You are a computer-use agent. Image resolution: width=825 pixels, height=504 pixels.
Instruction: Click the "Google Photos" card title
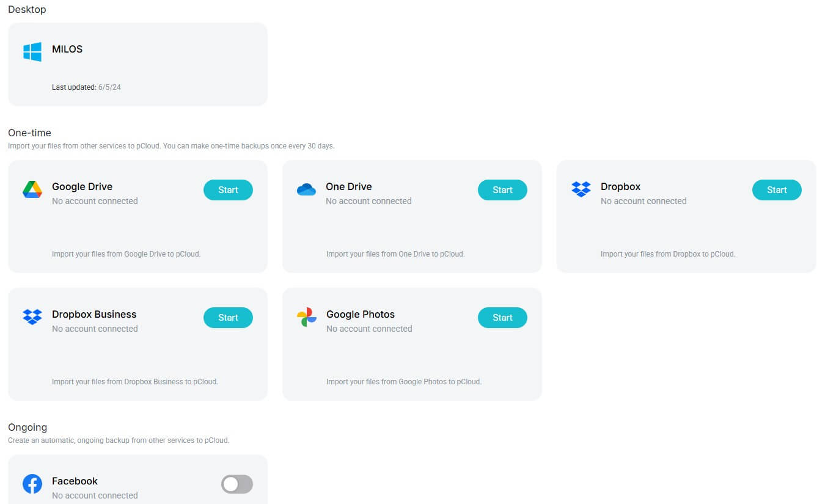click(x=361, y=314)
